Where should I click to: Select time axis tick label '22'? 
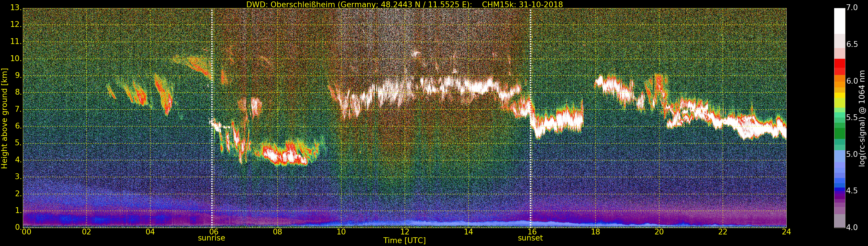723,232
